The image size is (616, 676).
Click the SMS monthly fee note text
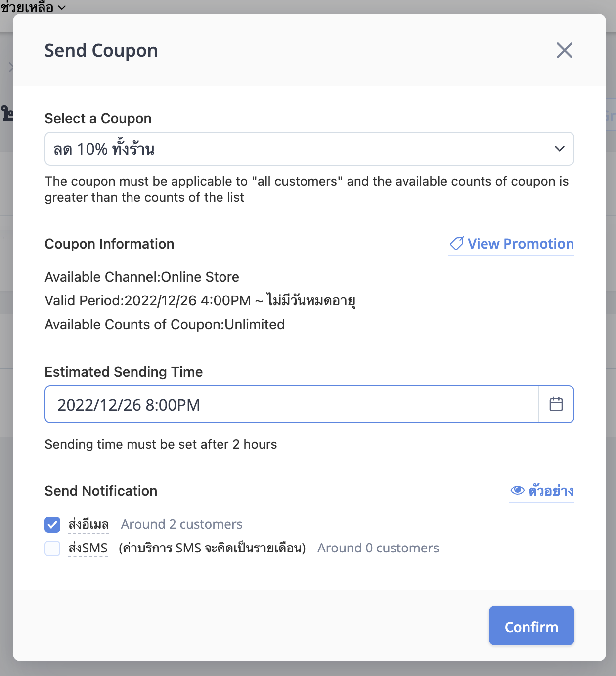213,548
